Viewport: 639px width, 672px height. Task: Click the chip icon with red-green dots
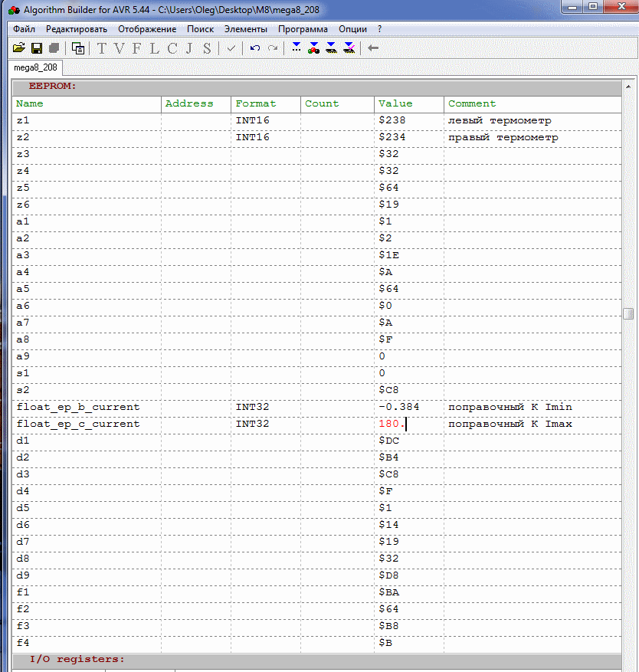pos(313,48)
